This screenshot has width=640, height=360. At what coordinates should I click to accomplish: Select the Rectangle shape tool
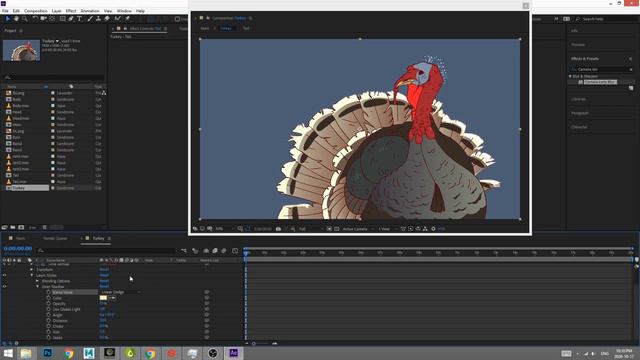pyautogui.click(x=62, y=19)
